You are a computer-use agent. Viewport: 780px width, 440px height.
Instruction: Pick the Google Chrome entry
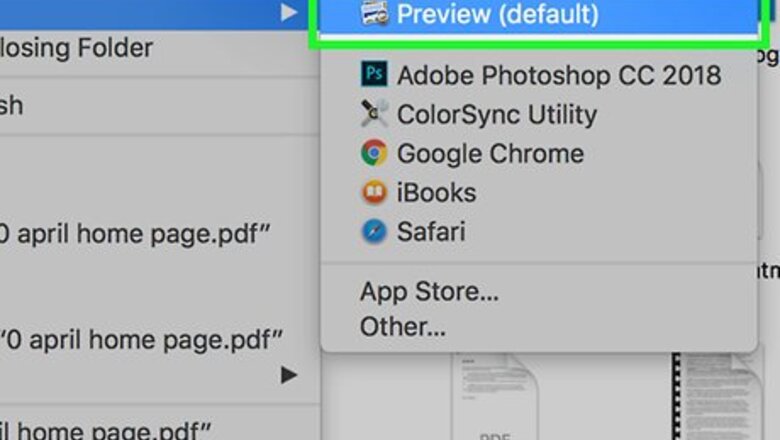point(490,153)
